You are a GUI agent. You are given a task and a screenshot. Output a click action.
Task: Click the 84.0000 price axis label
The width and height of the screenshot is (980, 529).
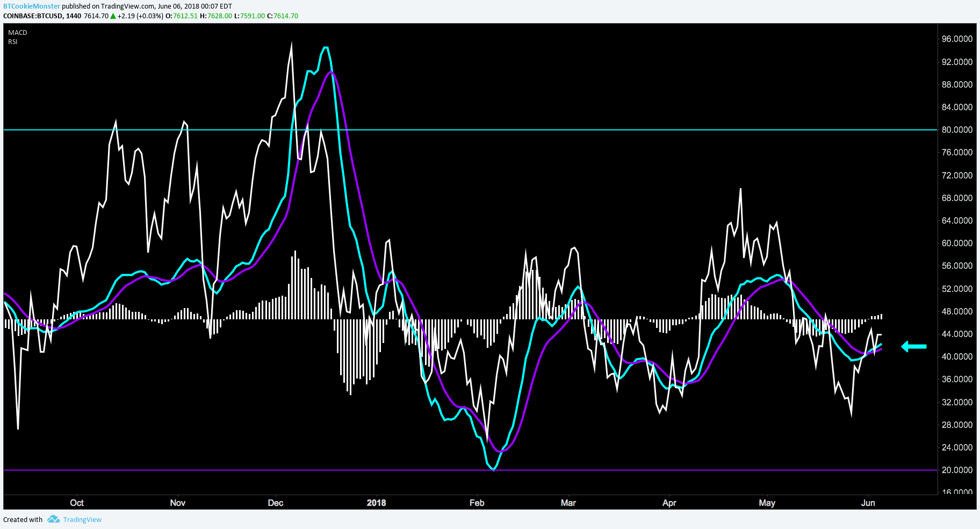coord(957,108)
